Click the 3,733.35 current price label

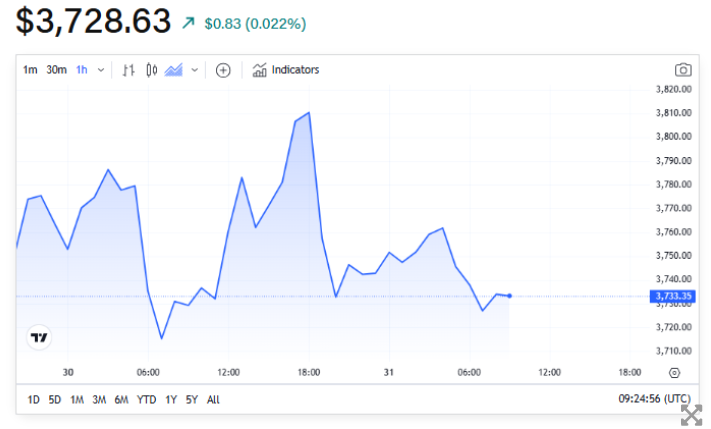point(669,296)
